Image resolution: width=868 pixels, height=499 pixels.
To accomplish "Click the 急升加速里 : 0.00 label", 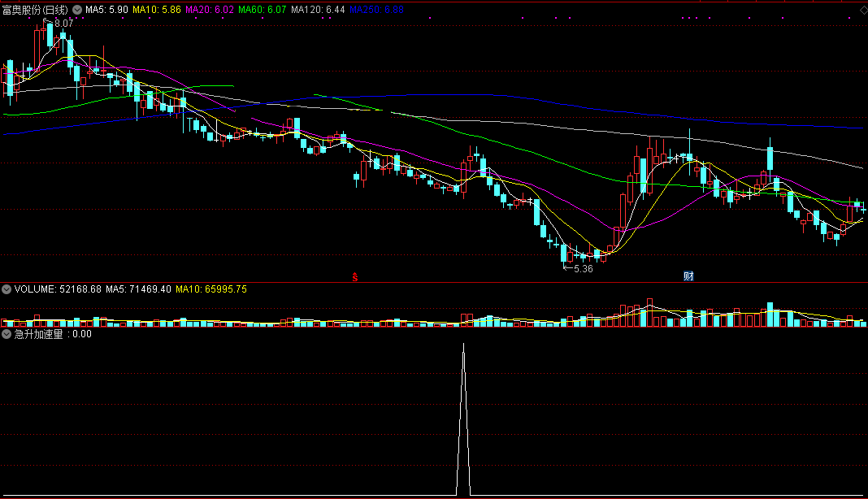I will [53, 334].
